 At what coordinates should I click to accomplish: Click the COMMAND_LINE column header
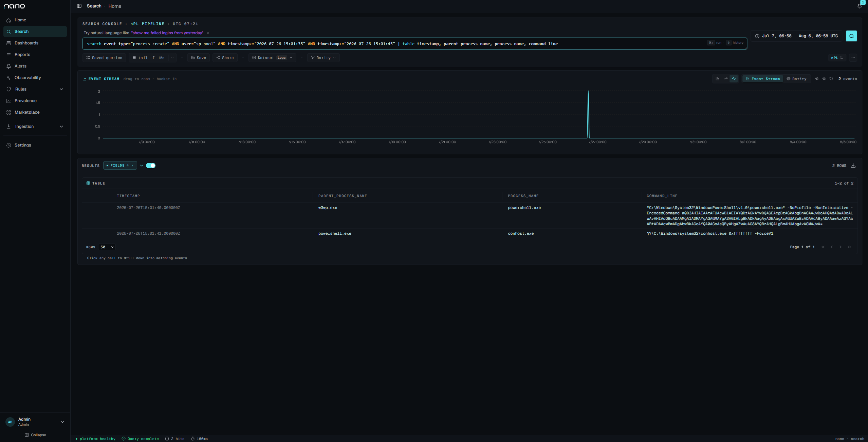(x=662, y=196)
